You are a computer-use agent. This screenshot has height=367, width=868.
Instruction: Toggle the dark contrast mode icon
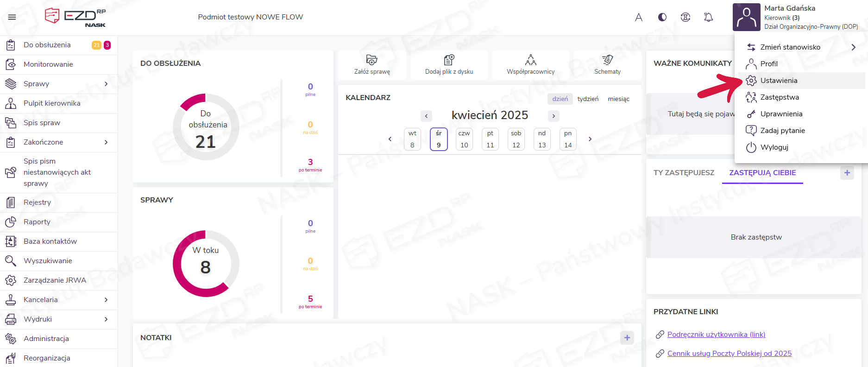[662, 17]
